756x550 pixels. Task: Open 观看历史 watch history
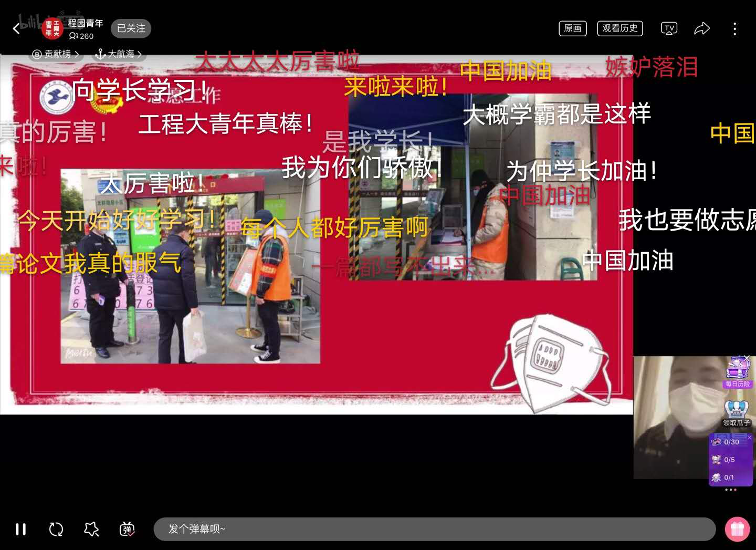(619, 28)
